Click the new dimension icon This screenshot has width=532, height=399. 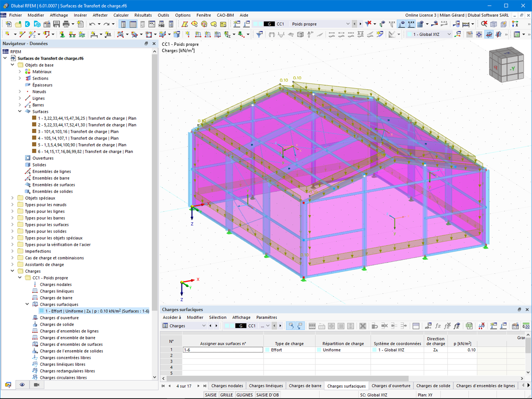tap(94, 34)
